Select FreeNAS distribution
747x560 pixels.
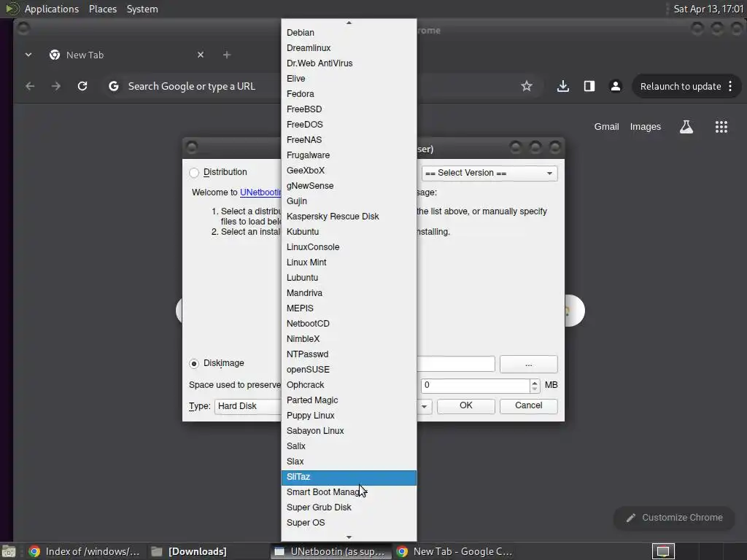click(x=349, y=139)
